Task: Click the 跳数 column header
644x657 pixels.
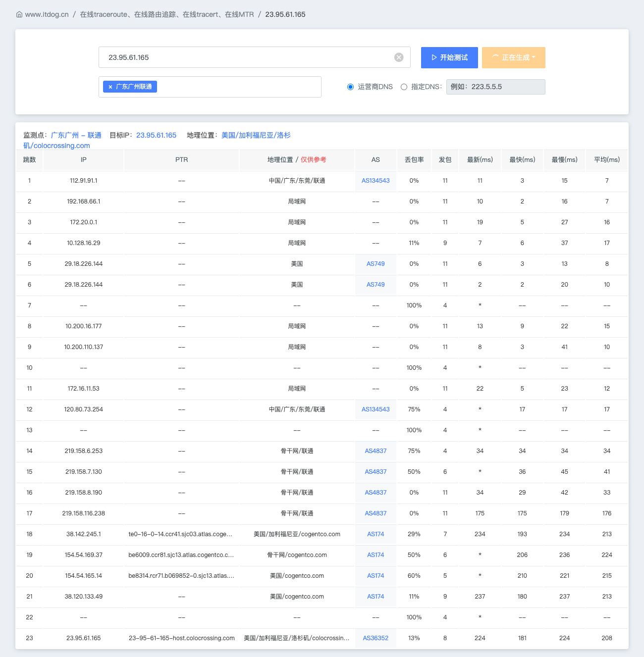Action: [x=29, y=160]
